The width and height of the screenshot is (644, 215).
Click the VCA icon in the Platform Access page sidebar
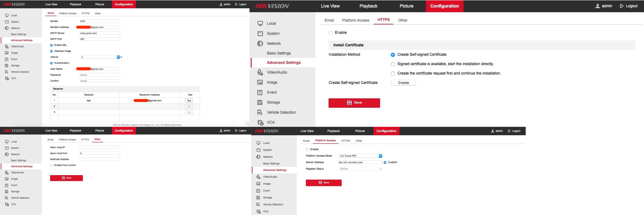258,212
